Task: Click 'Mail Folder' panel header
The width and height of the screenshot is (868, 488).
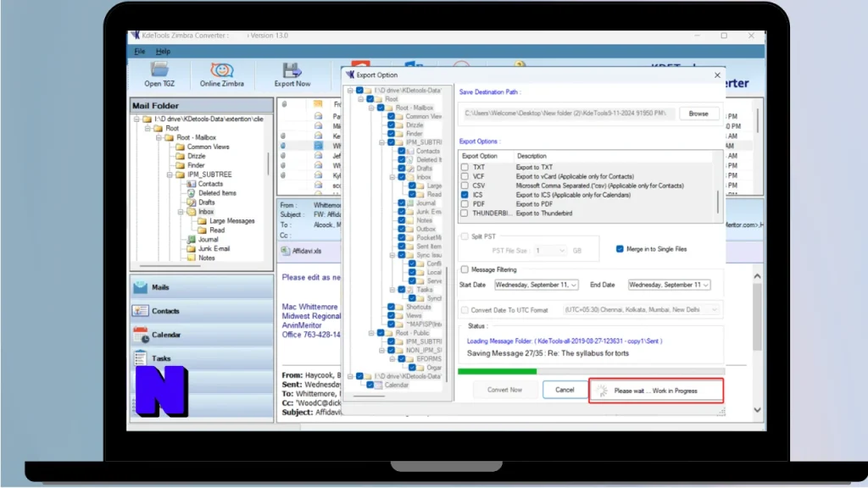Action: click(x=202, y=106)
